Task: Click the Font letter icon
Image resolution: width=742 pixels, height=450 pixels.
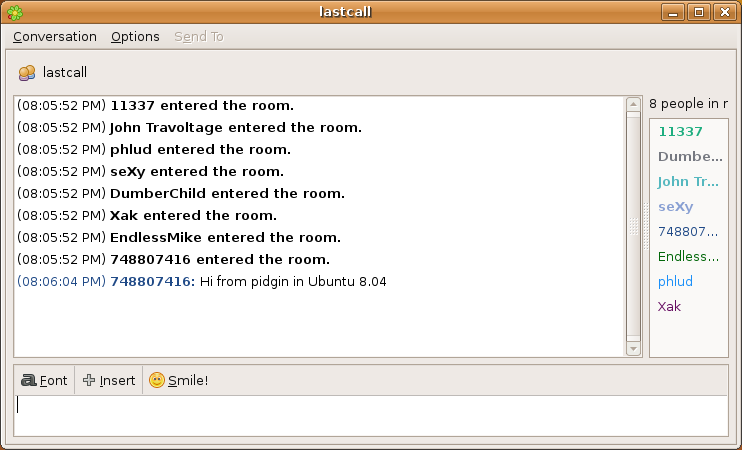Action: [29, 380]
